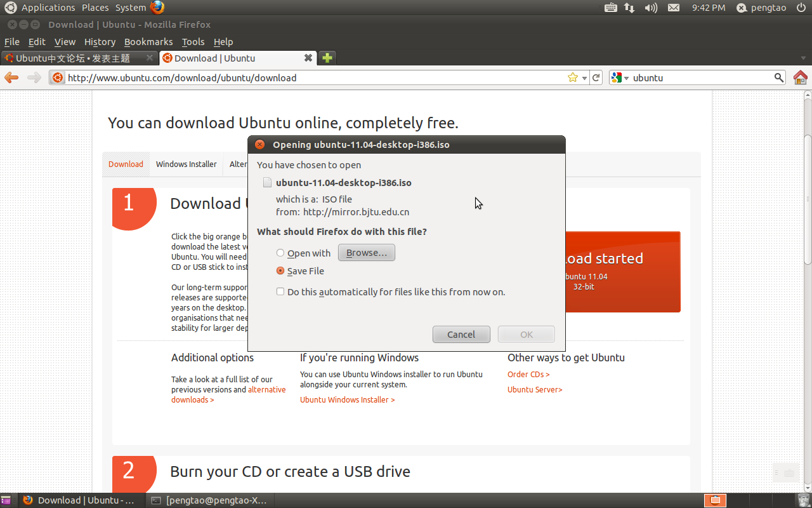Open a new tab with the plus button
This screenshot has width=812, height=508.
(327, 58)
